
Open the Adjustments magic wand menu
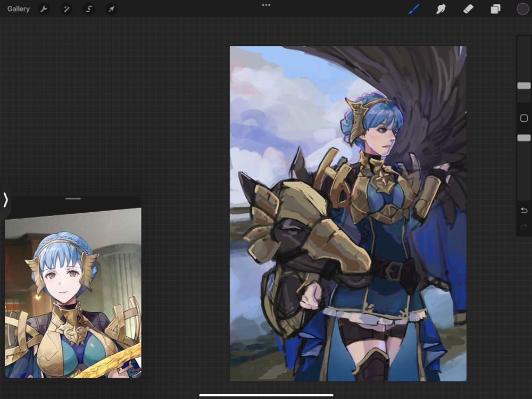tap(66, 9)
